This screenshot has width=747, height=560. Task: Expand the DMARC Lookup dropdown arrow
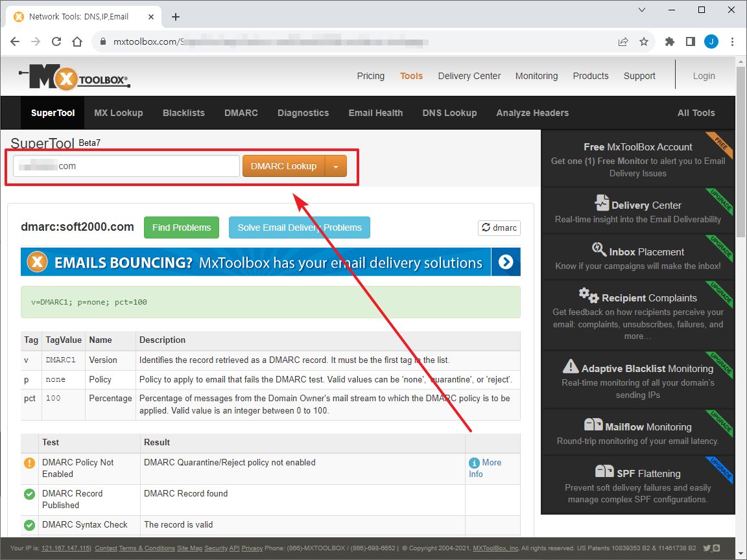pyautogui.click(x=336, y=166)
